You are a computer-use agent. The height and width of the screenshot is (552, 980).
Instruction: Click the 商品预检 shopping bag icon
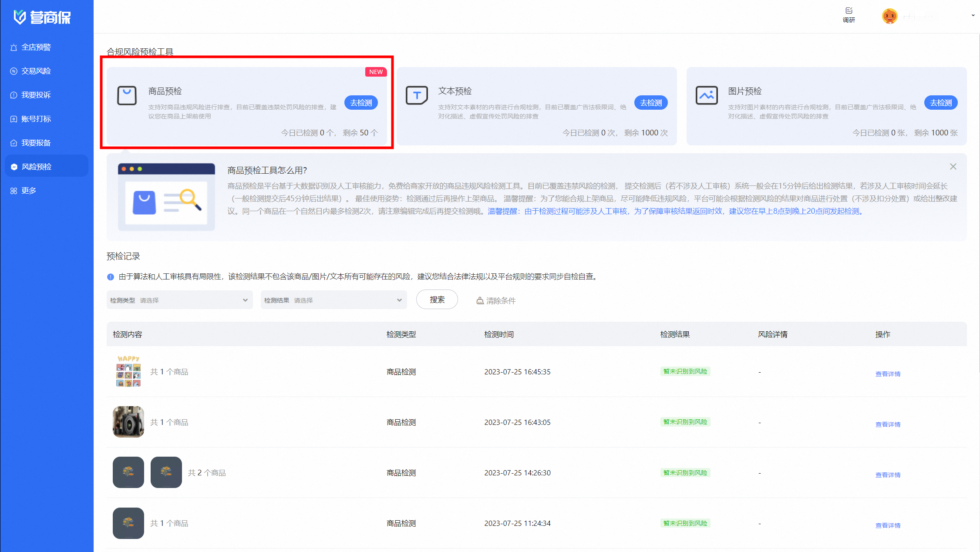[x=127, y=95]
